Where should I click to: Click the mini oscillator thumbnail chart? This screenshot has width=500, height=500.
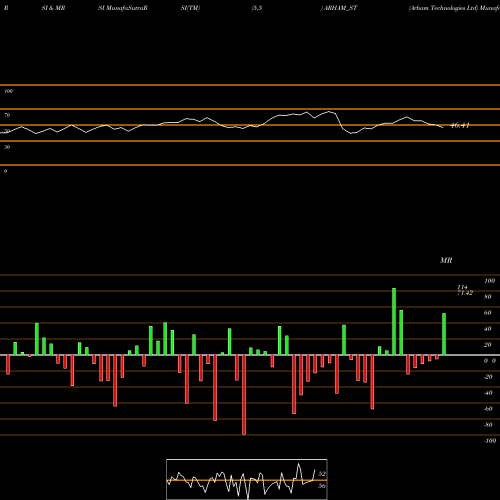247,479
